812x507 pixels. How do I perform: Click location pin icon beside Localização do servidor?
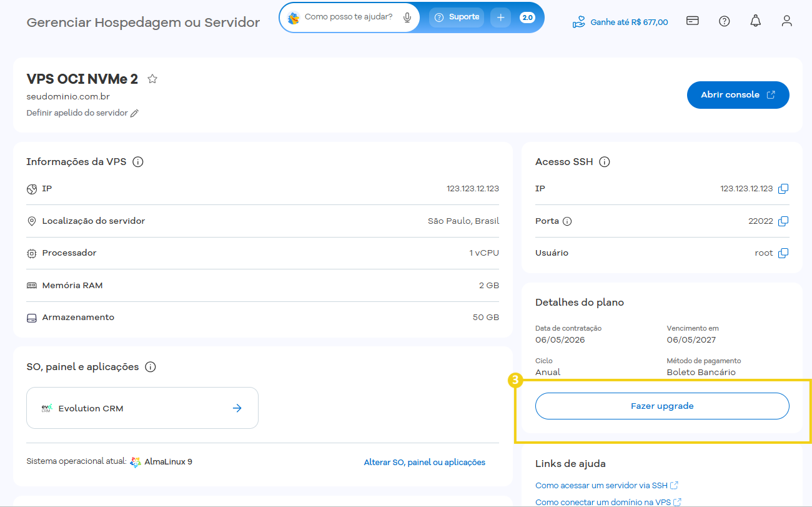coord(32,221)
